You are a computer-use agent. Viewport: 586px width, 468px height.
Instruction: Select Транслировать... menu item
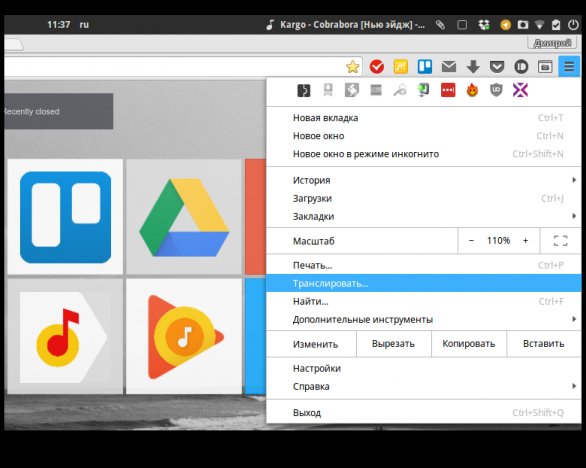point(424,283)
